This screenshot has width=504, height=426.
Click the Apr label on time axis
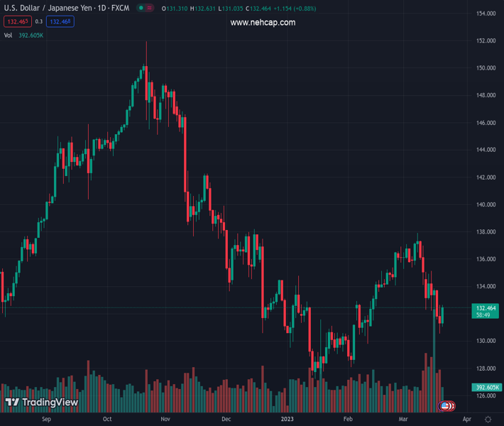pyautogui.click(x=466, y=420)
